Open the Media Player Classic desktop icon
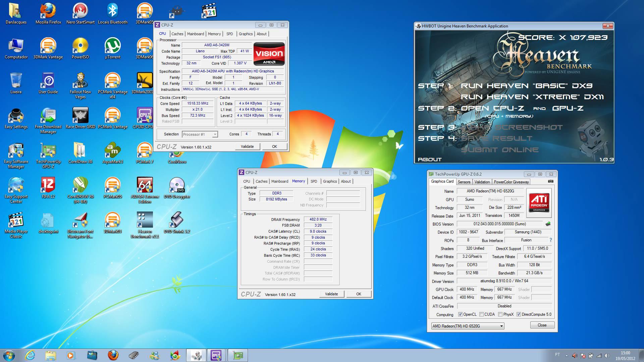 [x=16, y=225]
